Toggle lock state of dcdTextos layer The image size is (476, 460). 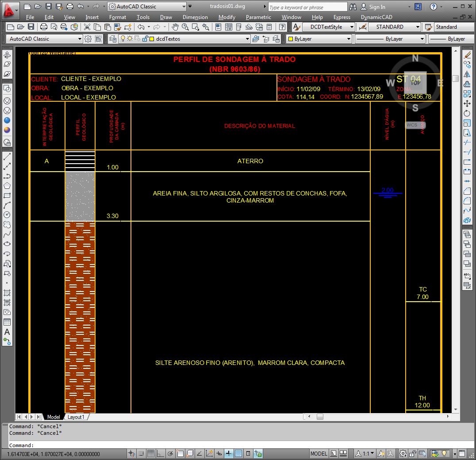pyautogui.click(x=145, y=38)
